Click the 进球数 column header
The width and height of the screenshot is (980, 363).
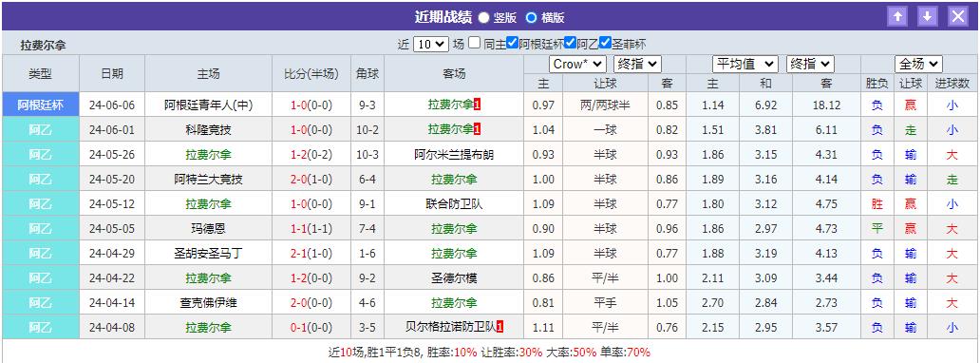coord(952,84)
